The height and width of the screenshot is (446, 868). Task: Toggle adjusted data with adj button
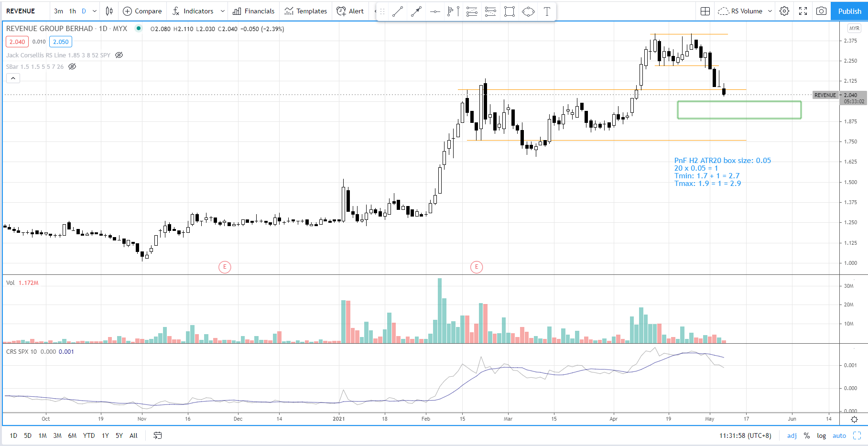click(x=792, y=435)
